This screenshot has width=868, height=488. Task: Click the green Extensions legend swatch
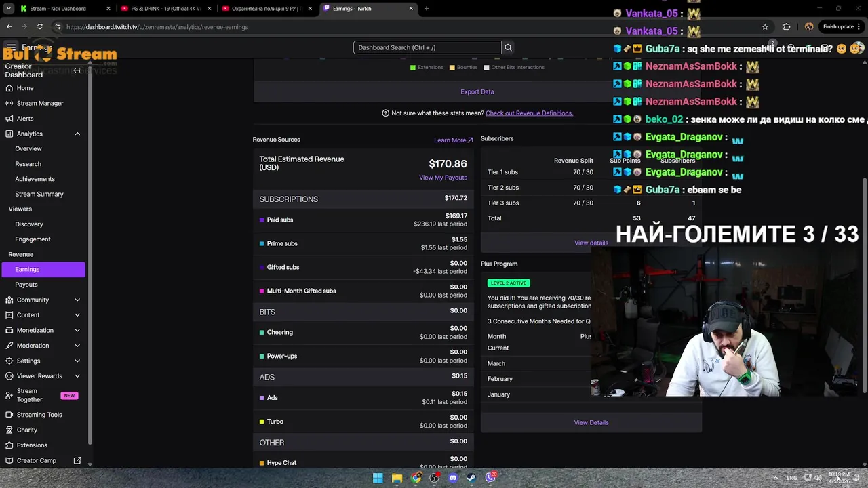[413, 68]
